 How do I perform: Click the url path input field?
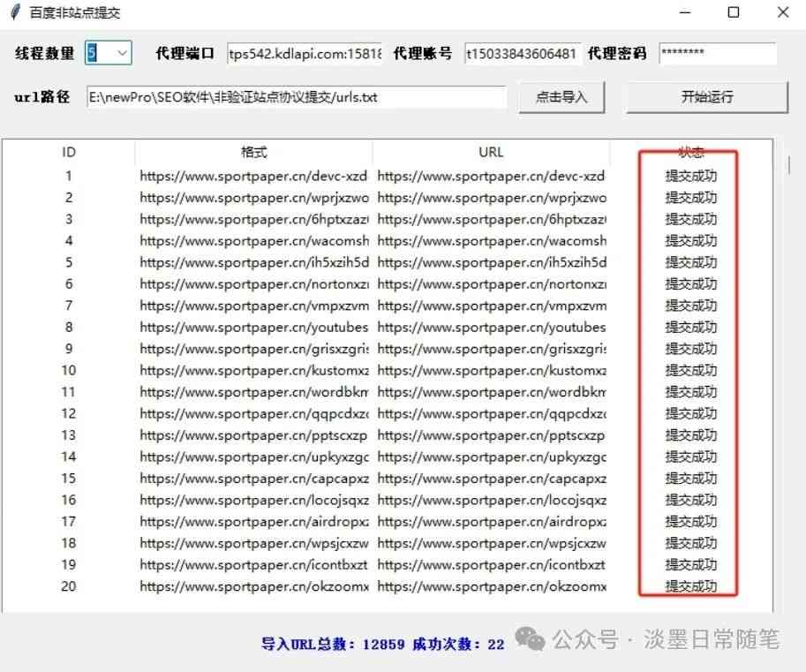pyautogui.click(x=297, y=97)
